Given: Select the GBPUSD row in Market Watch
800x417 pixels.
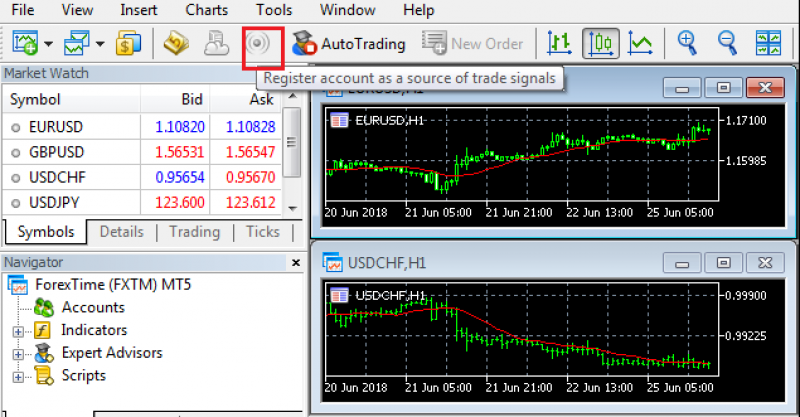Looking at the screenshot, I should click(142, 152).
